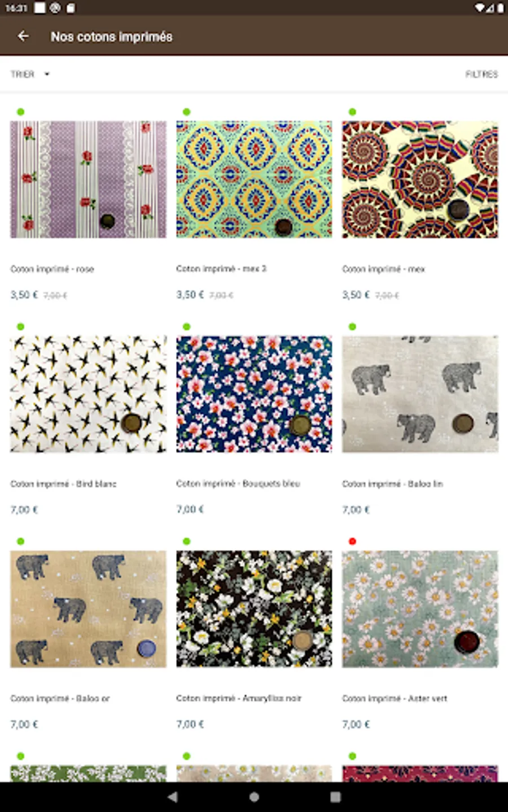Click the green availability dot above Coton rose
508x812 pixels.
click(x=21, y=112)
